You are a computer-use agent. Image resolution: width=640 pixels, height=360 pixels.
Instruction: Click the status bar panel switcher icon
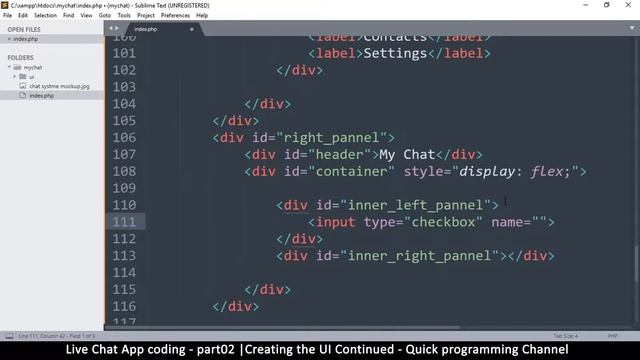(9, 336)
